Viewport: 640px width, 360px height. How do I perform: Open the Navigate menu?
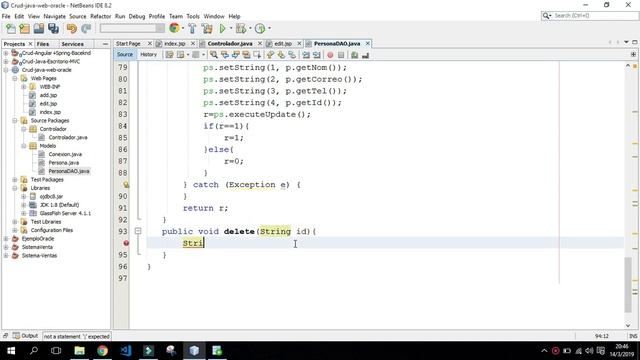coord(54,16)
